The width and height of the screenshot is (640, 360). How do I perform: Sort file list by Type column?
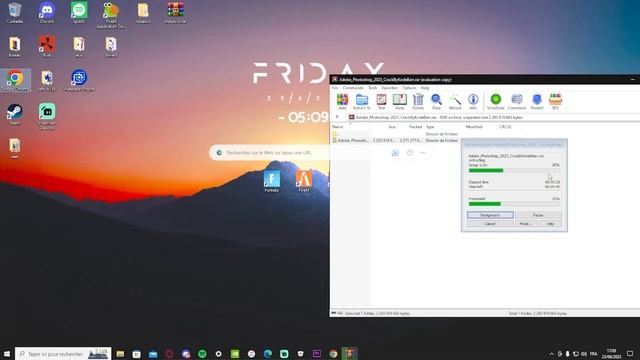[430, 127]
